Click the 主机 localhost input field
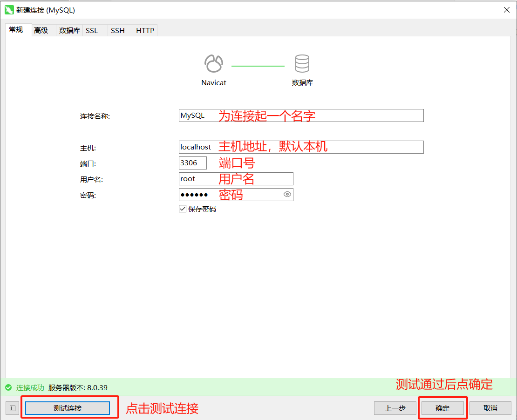The width and height of the screenshot is (517, 420). (x=301, y=147)
